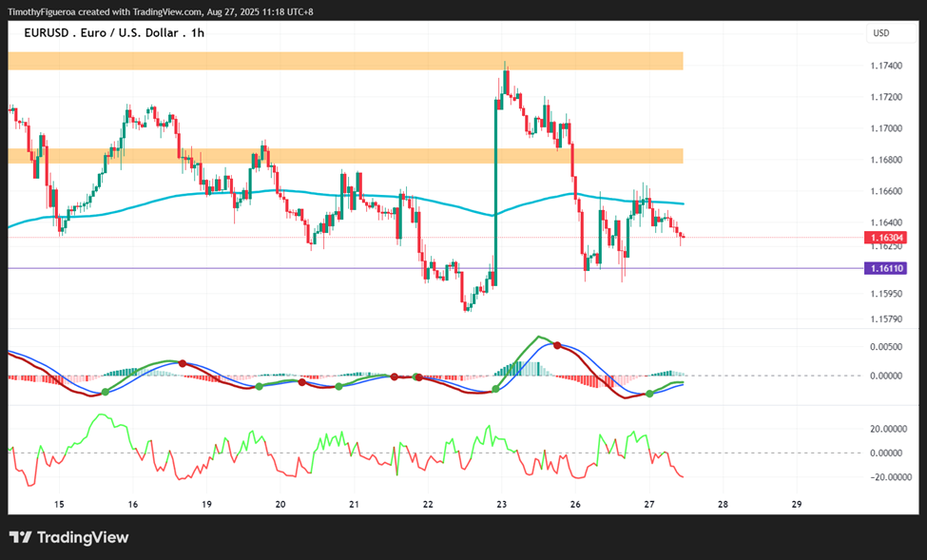
Task: Click the green MACD dot near date 23
Action: click(x=495, y=389)
